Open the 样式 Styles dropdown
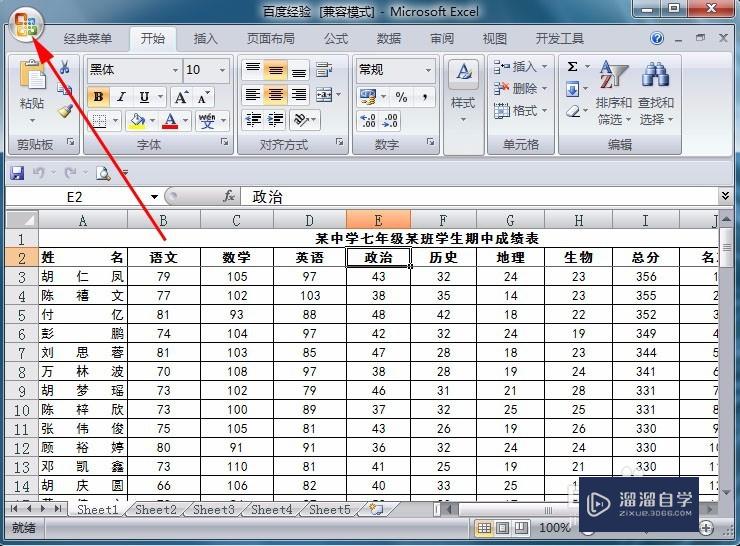Screen dimensions: 740x546 (463, 106)
